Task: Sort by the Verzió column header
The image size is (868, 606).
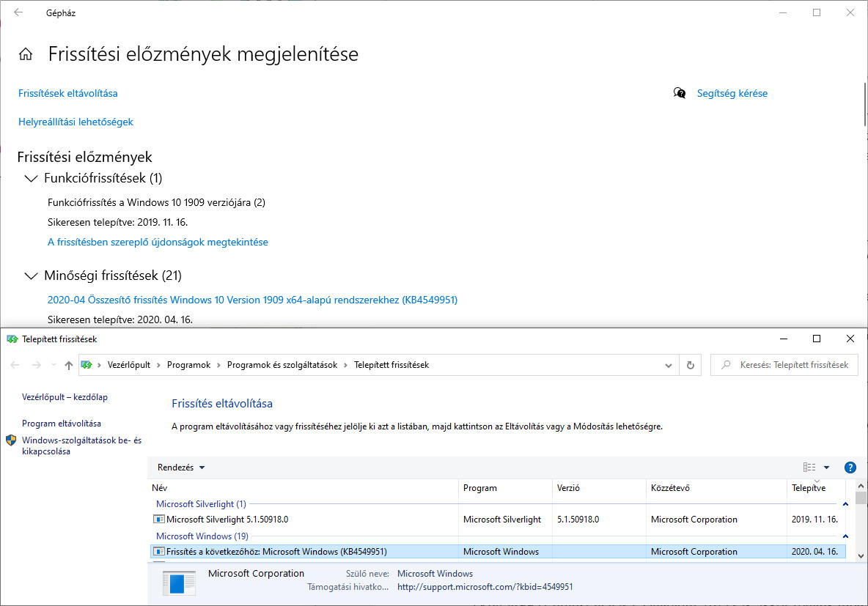Action: point(600,487)
